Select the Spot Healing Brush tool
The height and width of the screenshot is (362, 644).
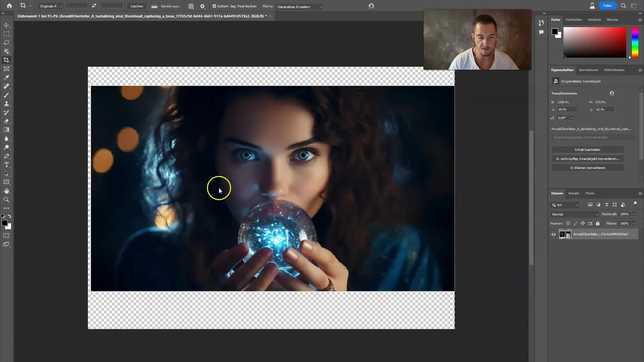pos(6,86)
